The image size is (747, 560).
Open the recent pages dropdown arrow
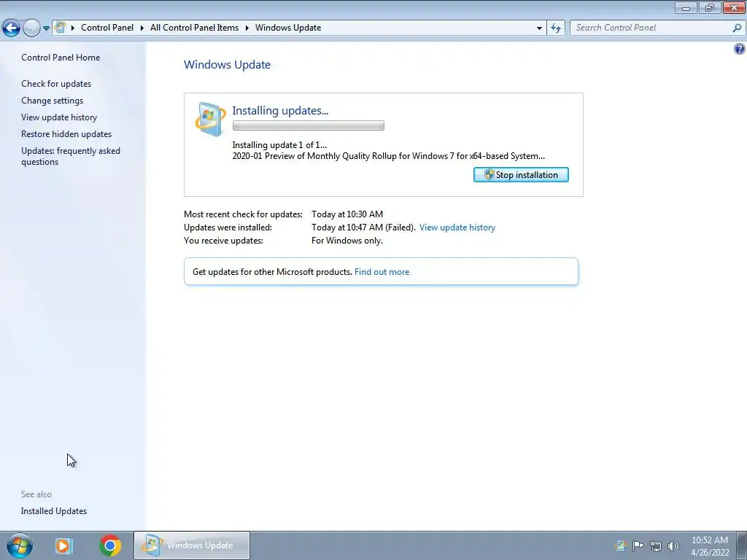tap(46, 28)
